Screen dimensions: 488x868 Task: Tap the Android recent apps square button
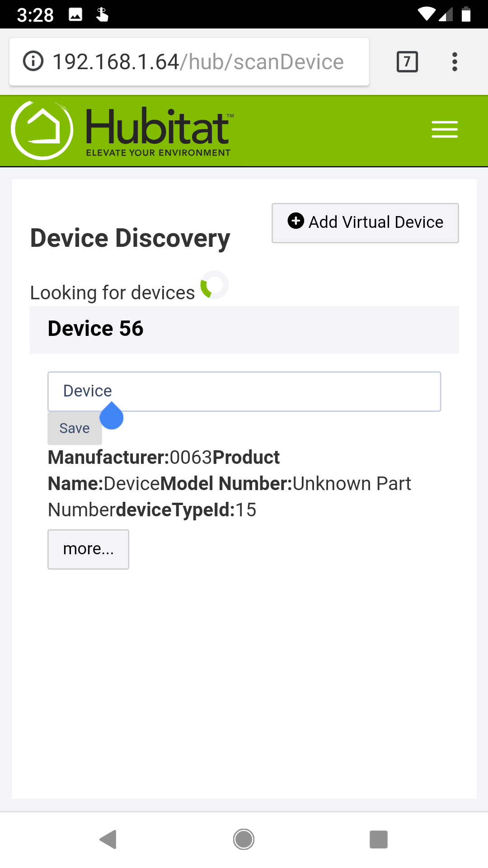pos(379,840)
